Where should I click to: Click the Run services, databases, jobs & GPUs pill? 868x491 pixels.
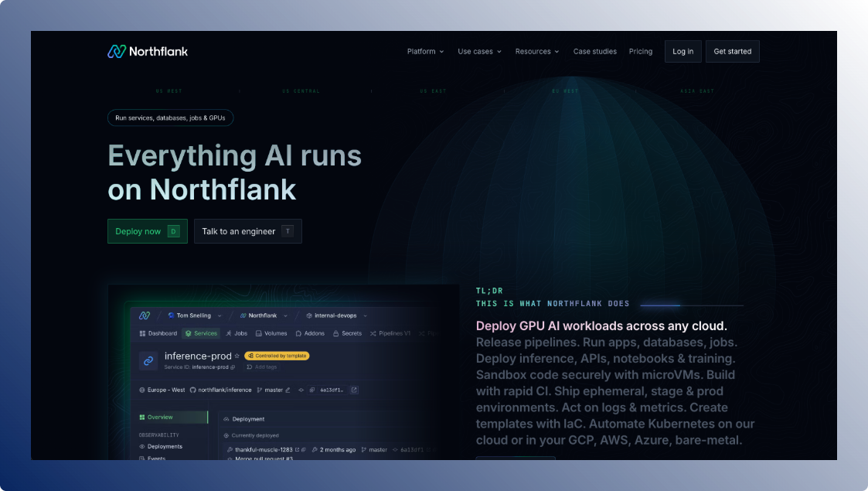click(171, 118)
